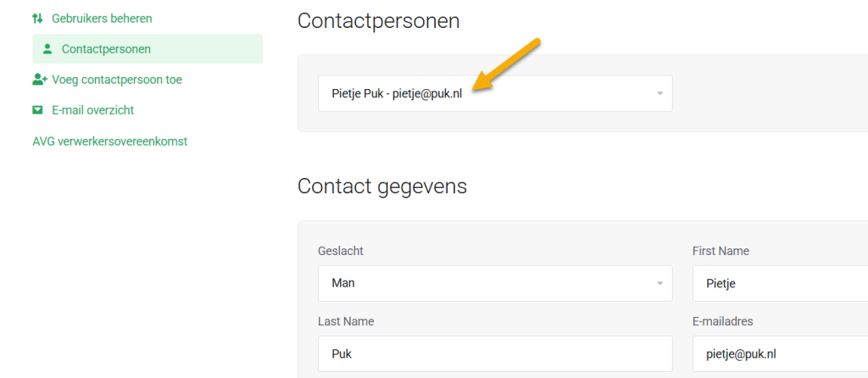868x378 pixels.
Task: Expand the Geslacht dropdown arrow
Action: pos(659,283)
